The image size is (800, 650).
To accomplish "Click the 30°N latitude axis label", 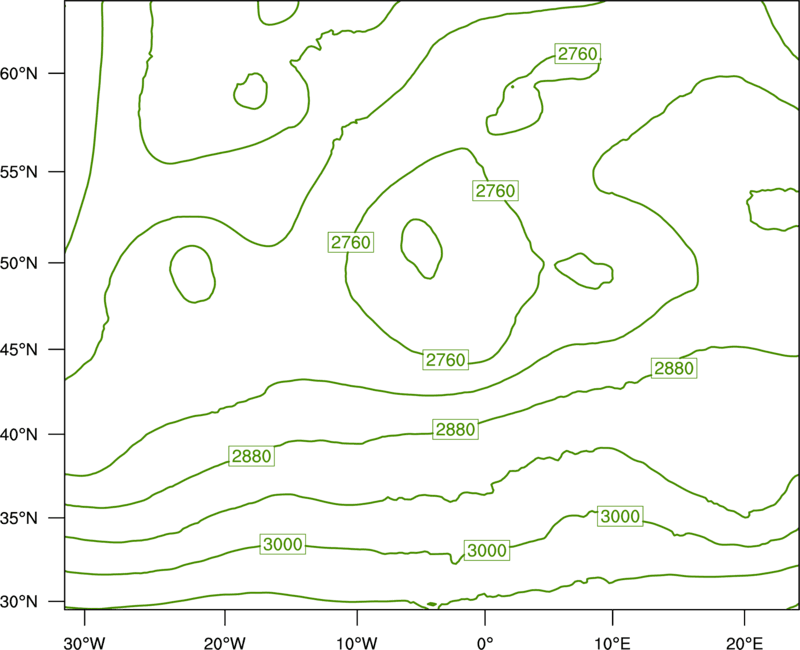I will click(x=19, y=602).
